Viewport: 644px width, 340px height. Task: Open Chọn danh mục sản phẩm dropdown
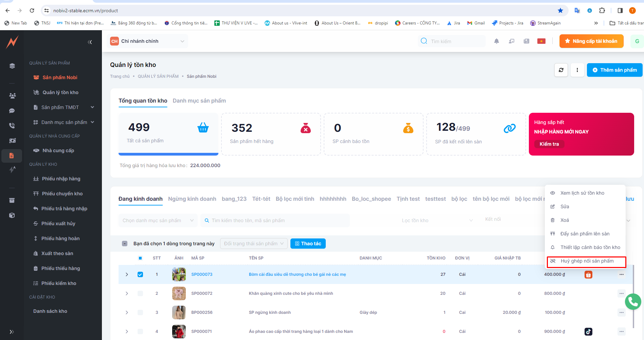158,220
